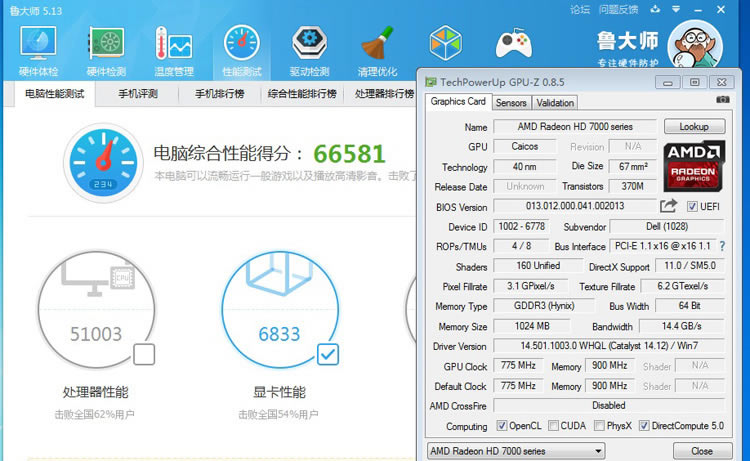750x461 pixels.
Task: Click the colorful cube toolbar icon
Action: pos(445,43)
